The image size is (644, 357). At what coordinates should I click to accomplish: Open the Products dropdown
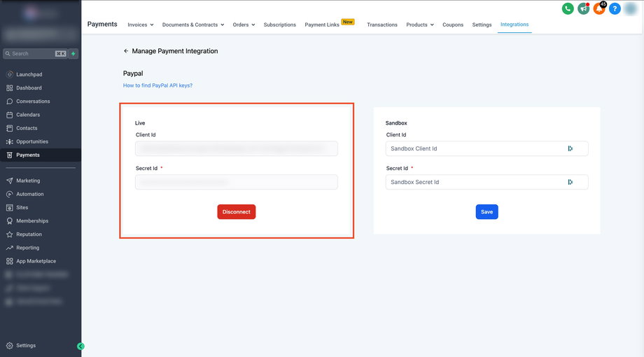tap(419, 24)
